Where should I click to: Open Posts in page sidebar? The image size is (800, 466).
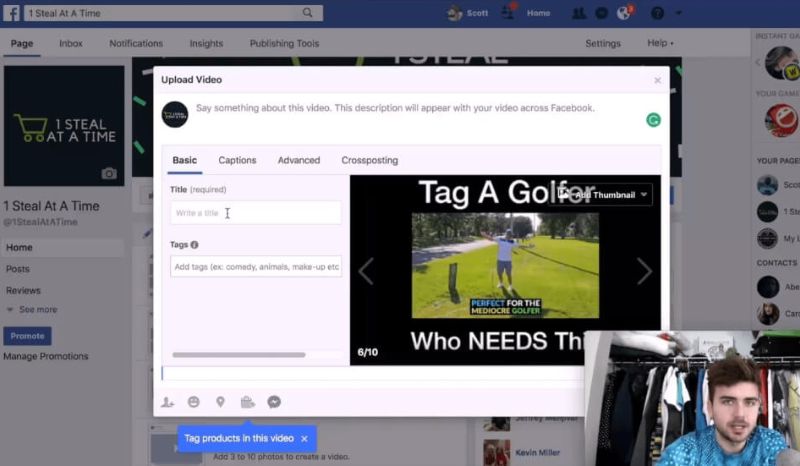[x=18, y=269]
